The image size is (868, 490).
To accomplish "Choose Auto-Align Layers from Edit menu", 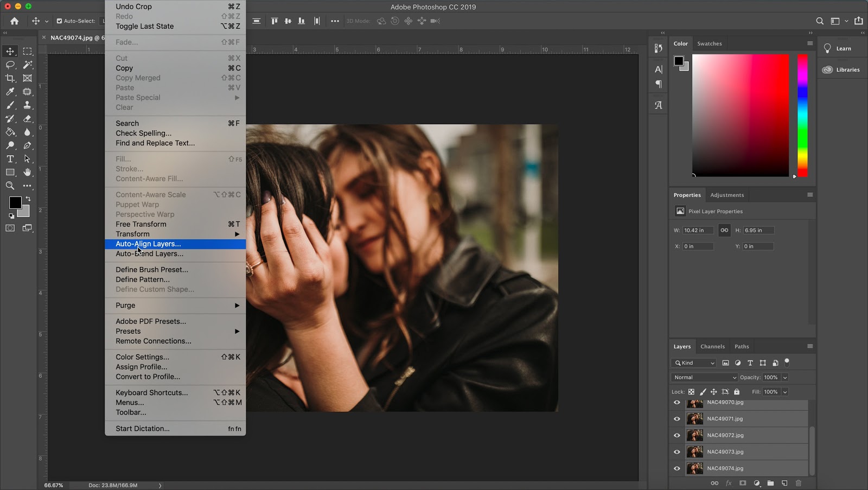I will (x=175, y=244).
